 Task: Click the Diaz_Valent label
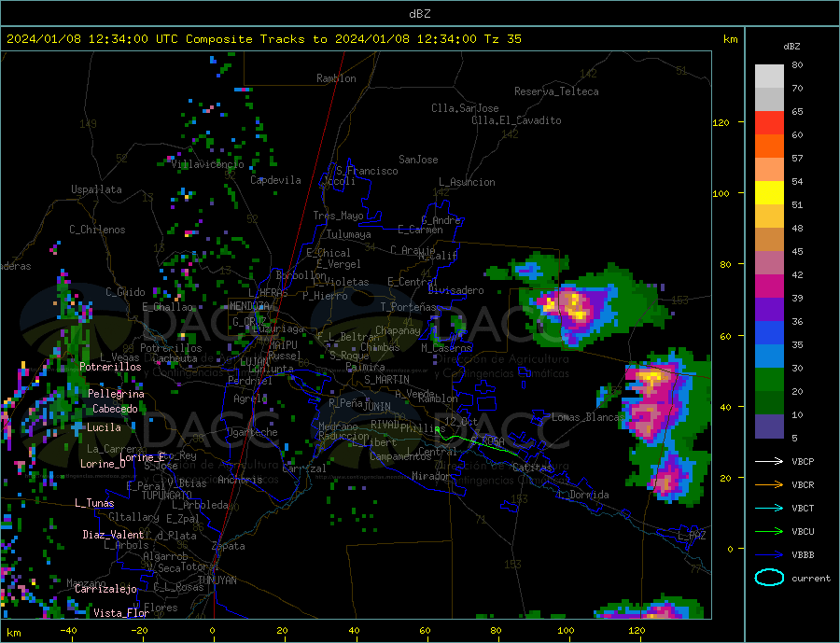[113, 535]
